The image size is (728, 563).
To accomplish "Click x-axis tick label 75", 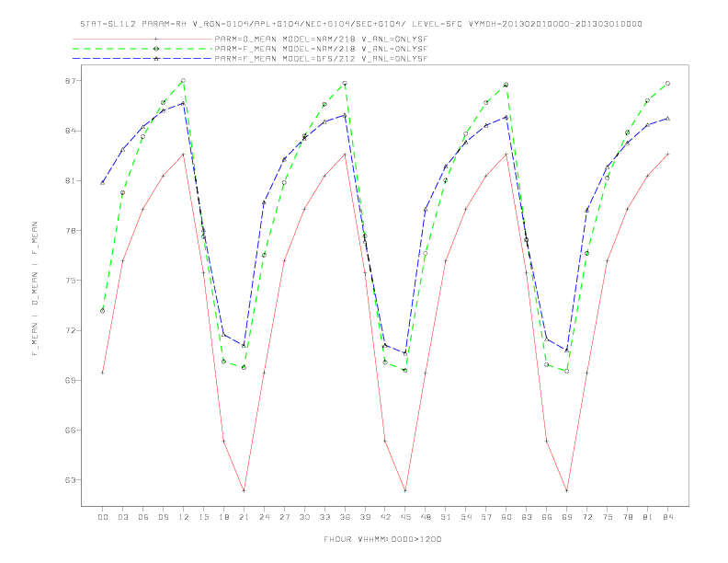I will [608, 517].
